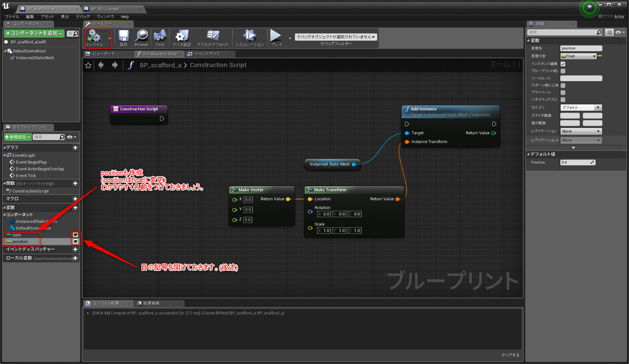Compile the blueprint with the コンパイル toolbar icon
The image size is (629, 364).
pyautogui.click(x=94, y=38)
